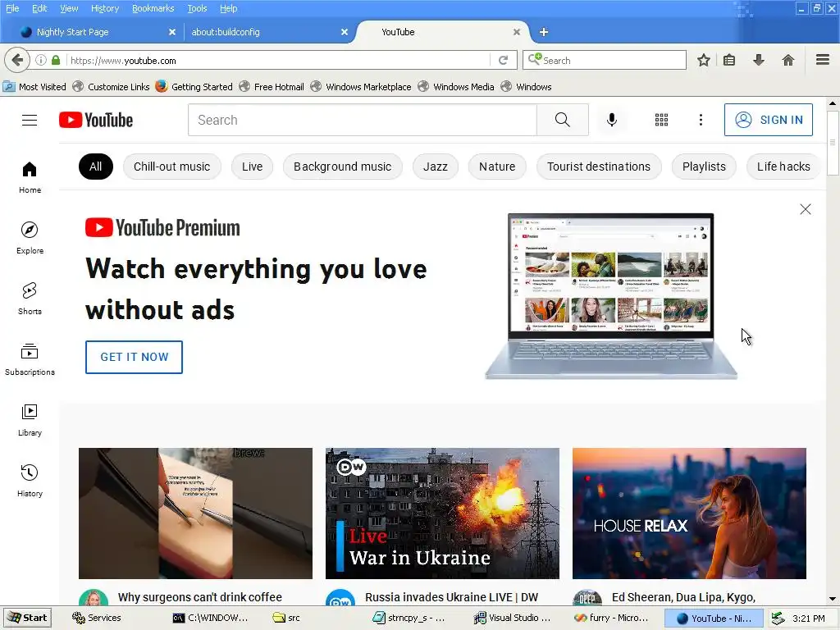Image resolution: width=840 pixels, height=630 pixels.
Task: Select the Jazz filter chip
Action: point(435,167)
